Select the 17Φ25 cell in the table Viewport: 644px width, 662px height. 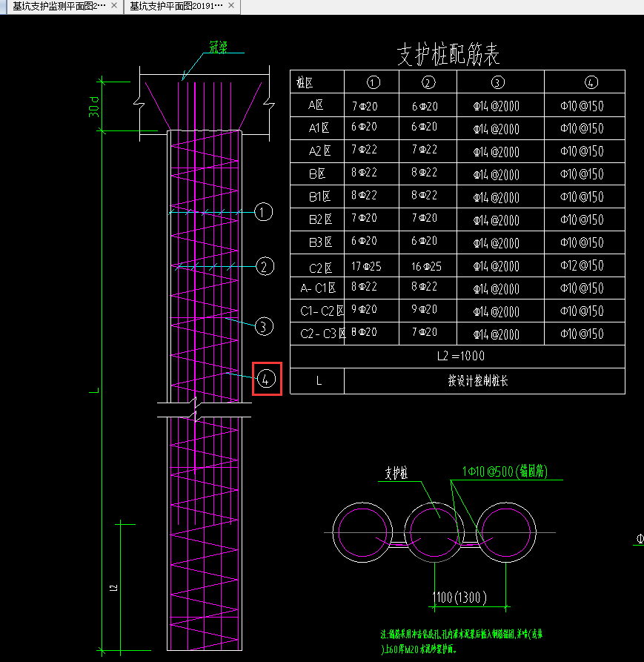pos(366,266)
